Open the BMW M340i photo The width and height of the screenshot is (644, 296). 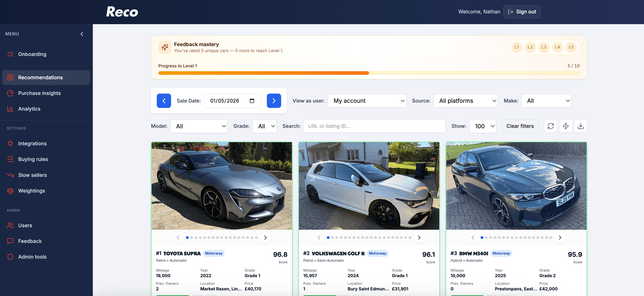(516, 186)
